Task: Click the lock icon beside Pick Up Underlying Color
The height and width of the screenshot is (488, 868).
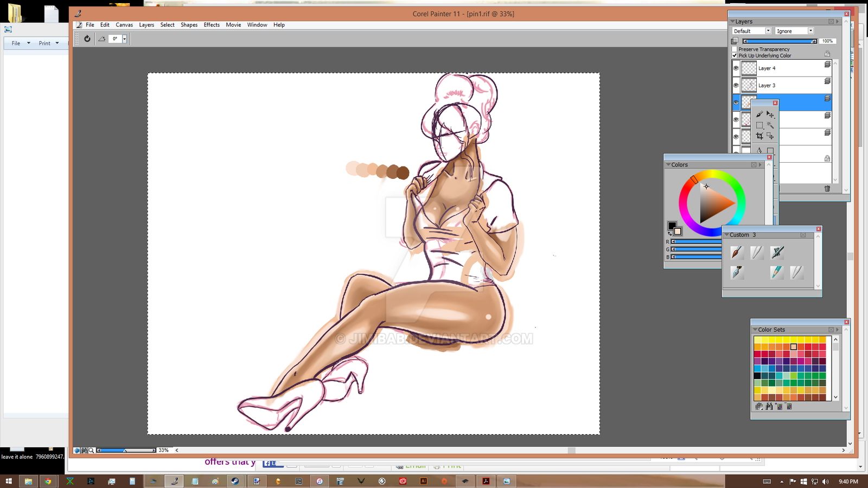Action: (827, 54)
